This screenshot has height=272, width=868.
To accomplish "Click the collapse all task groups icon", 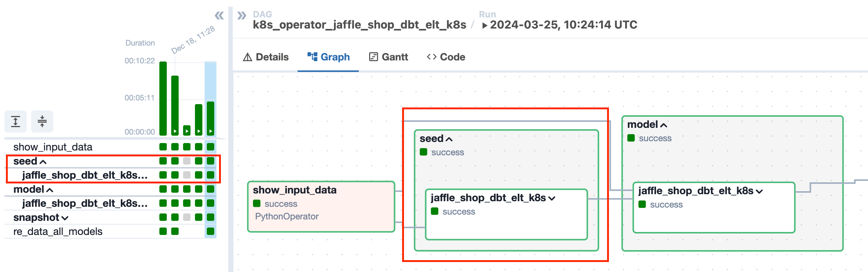I will [42, 121].
